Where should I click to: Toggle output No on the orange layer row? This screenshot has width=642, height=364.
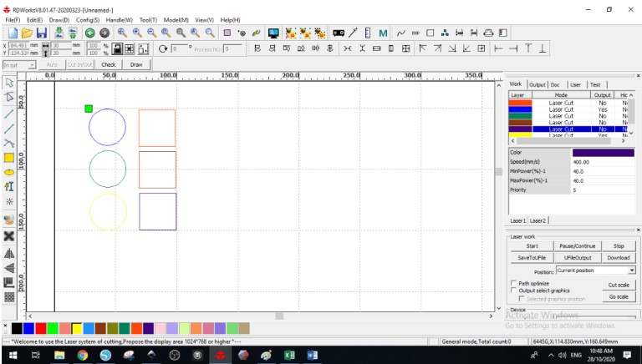[x=602, y=103]
